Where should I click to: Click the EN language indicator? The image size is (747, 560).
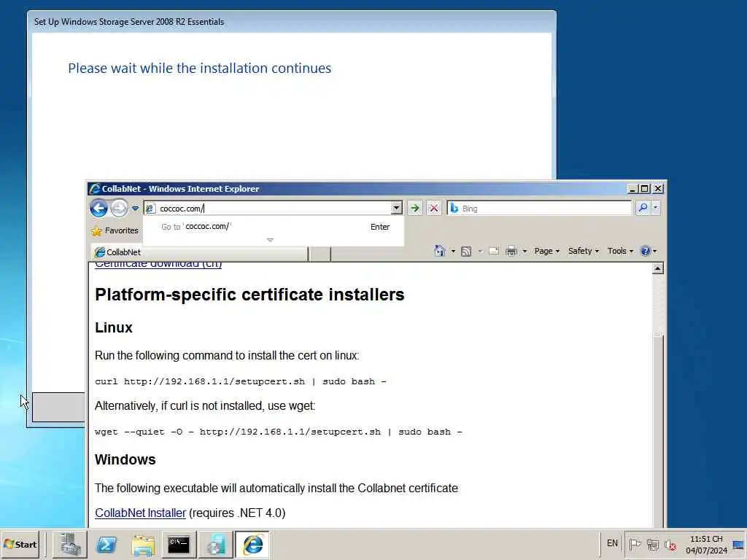coord(612,543)
